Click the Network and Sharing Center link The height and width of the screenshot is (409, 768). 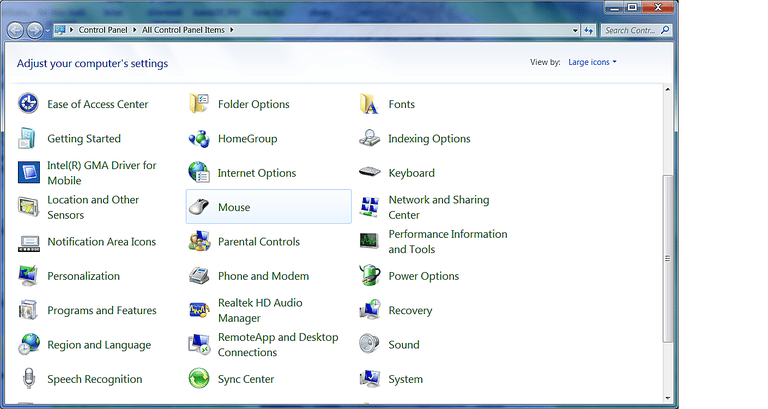(x=438, y=207)
